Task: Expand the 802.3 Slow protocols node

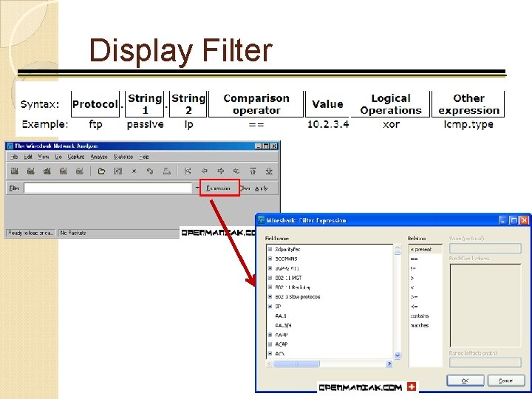Action: 270,296
